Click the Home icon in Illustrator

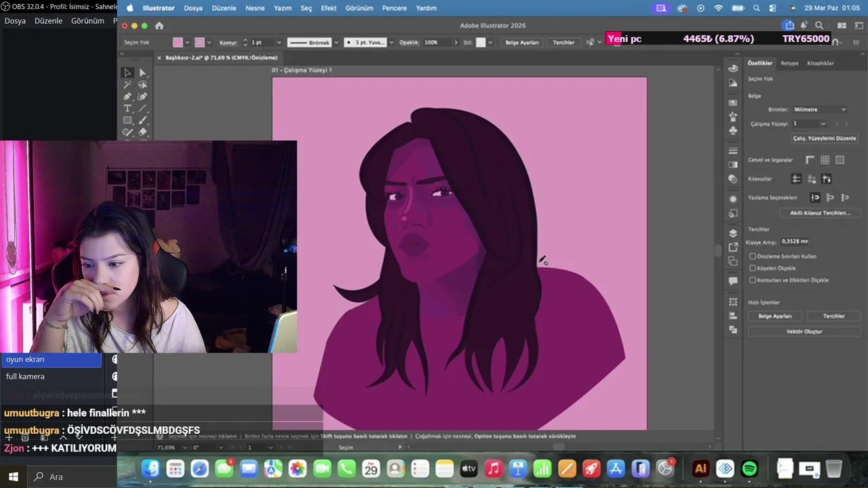click(x=159, y=26)
